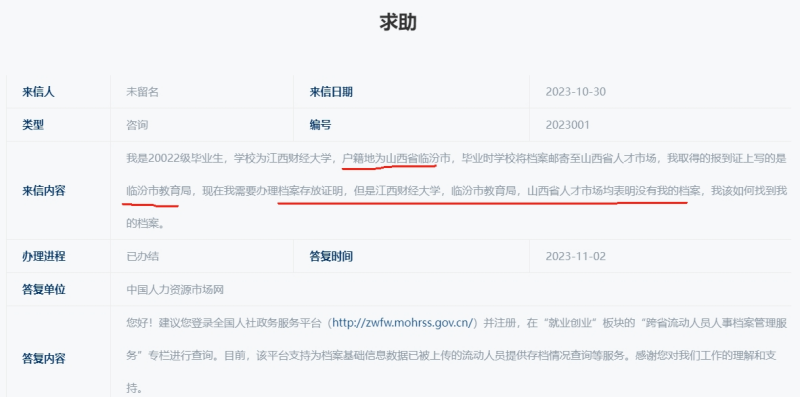
Task: Click the 咨询 type value
Action: point(137,125)
